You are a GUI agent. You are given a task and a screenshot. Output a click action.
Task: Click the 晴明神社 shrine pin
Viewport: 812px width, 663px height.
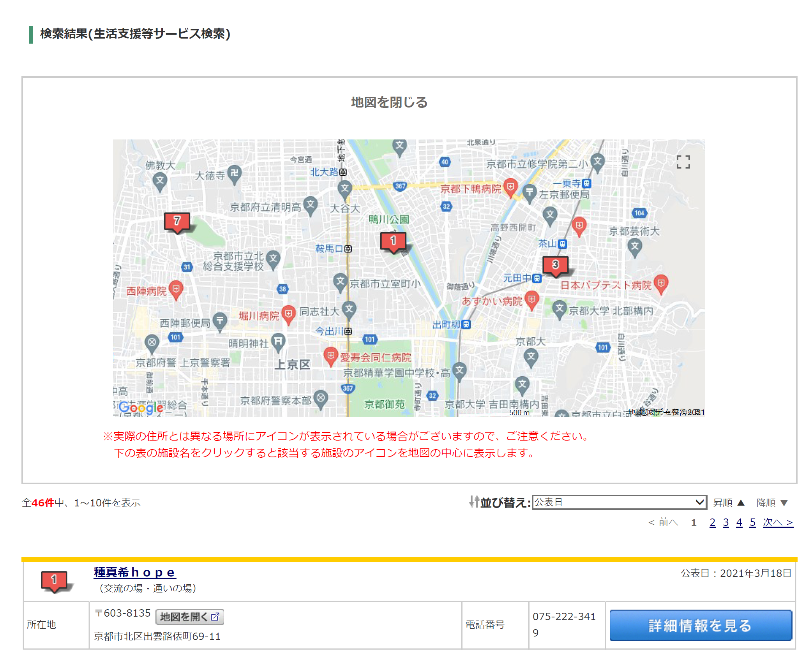coord(278,342)
